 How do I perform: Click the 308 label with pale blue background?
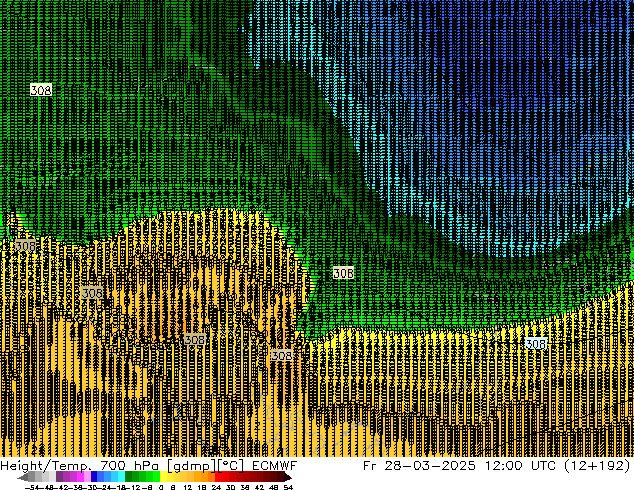pos(536,344)
